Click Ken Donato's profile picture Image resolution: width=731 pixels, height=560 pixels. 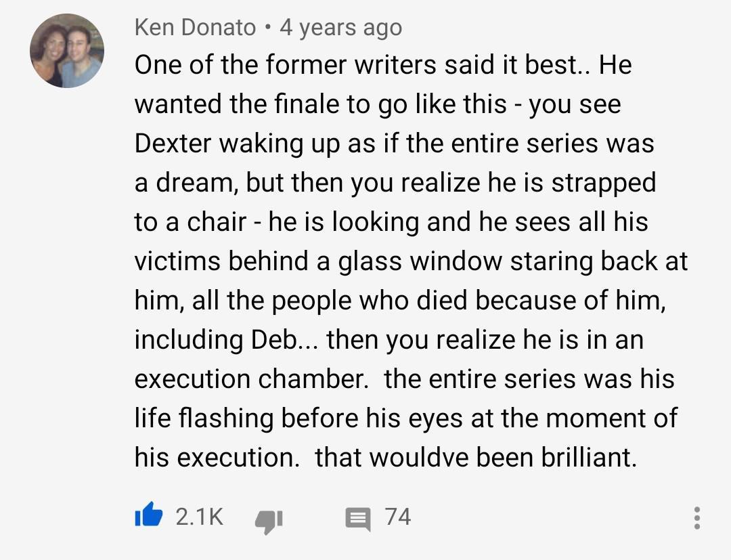(68, 49)
